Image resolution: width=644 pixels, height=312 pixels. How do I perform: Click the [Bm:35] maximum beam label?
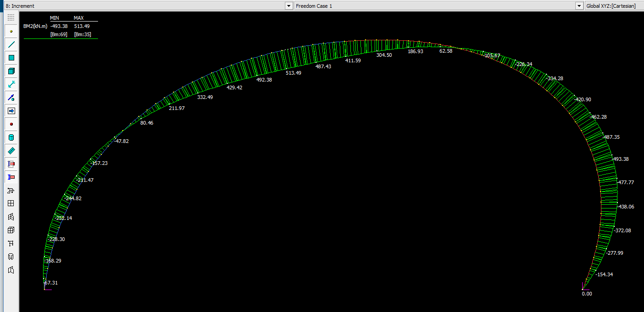81,35
